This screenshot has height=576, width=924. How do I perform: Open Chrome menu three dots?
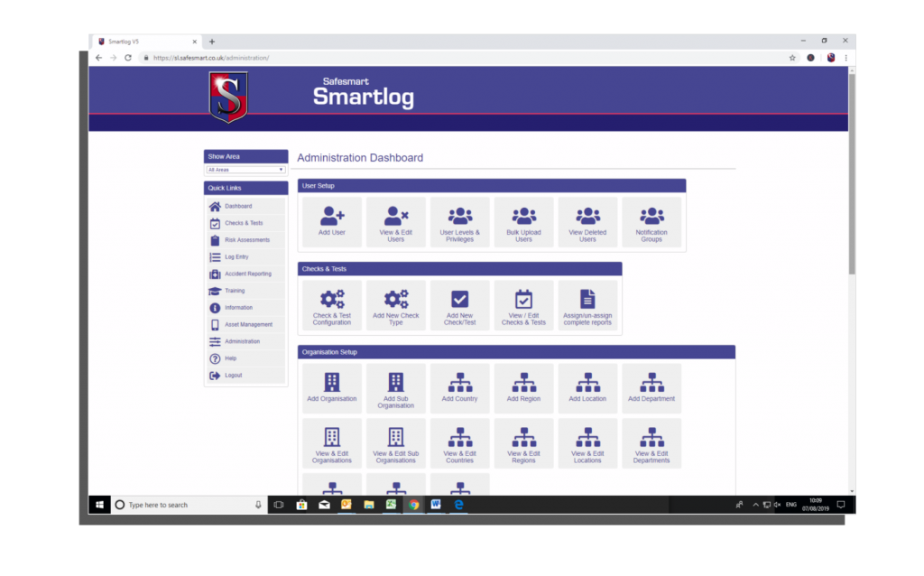tap(845, 58)
